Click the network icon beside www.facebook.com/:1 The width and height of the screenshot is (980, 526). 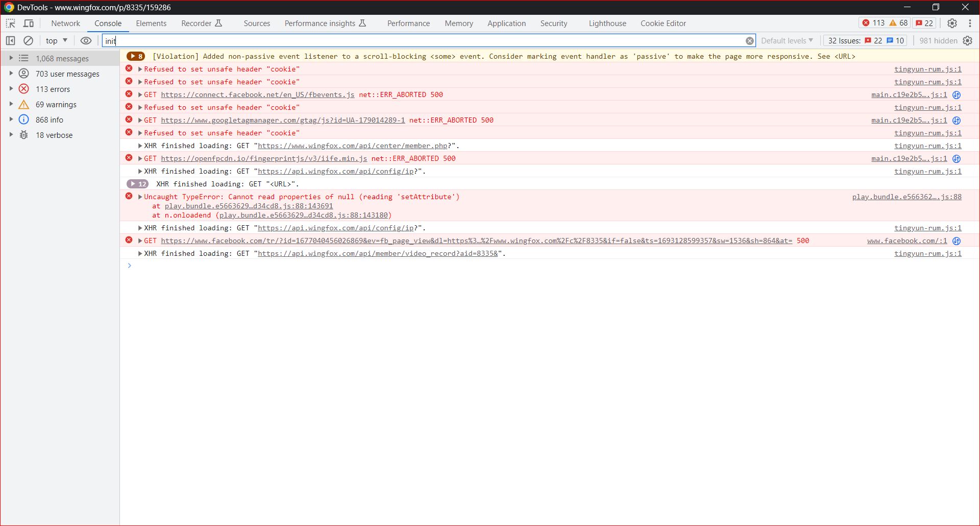point(957,241)
